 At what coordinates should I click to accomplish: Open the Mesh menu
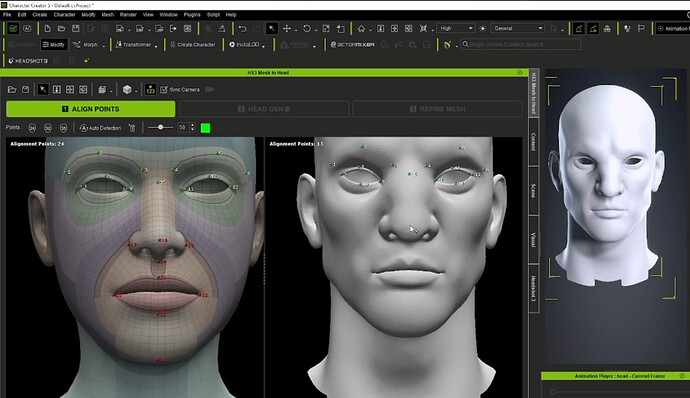[x=108, y=15]
